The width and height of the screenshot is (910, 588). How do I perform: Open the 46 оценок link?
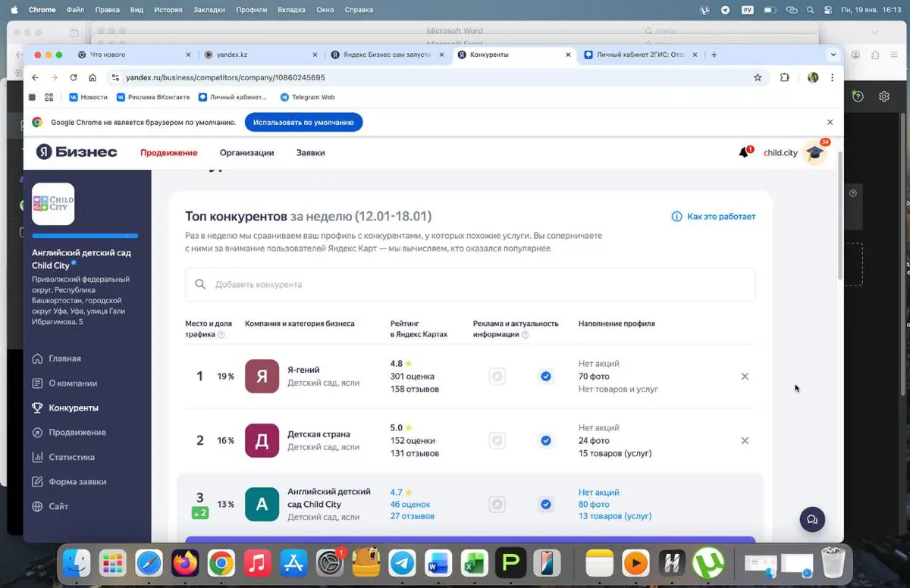pyautogui.click(x=410, y=505)
